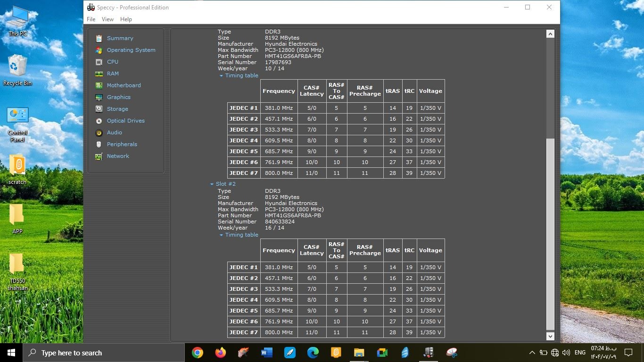
Task: Open the Optical Drives disc icon
Action: [99, 121]
